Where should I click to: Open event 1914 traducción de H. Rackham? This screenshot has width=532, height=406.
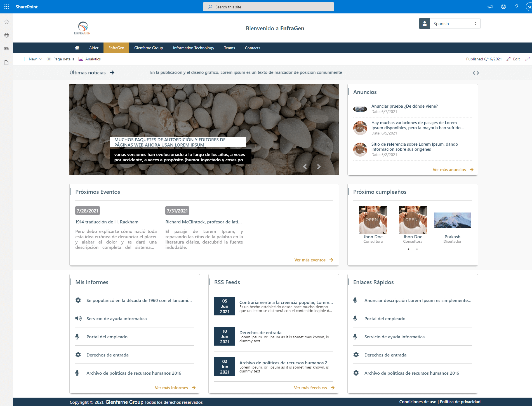point(107,222)
